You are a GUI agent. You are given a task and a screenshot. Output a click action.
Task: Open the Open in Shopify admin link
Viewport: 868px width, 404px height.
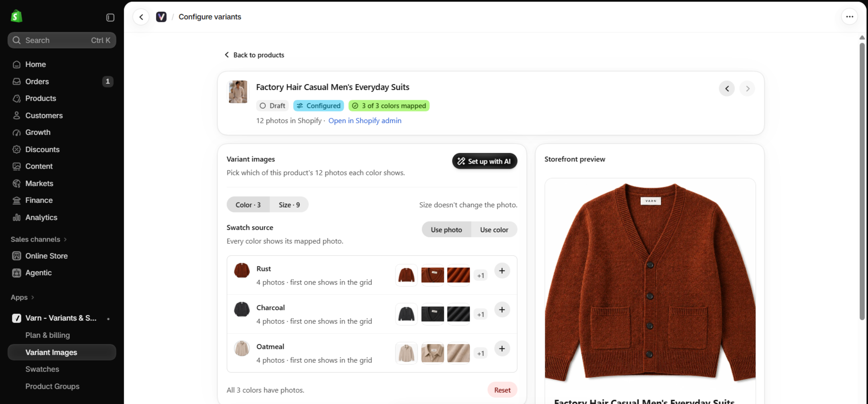click(365, 120)
